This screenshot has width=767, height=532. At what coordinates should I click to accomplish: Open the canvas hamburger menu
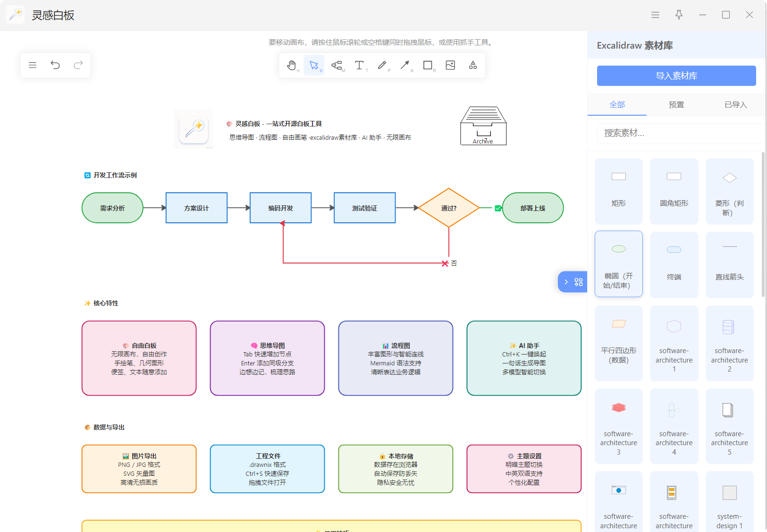point(33,65)
